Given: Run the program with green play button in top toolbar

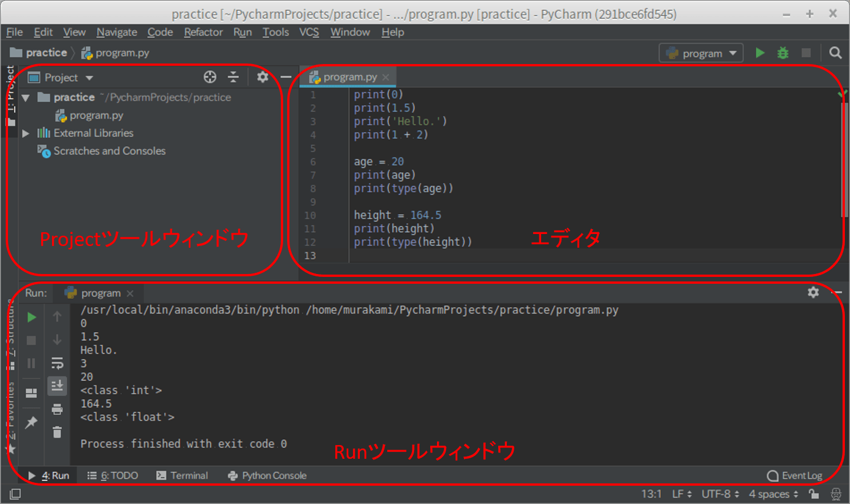Looking at the screenshot, I should [x=760, y=53].
